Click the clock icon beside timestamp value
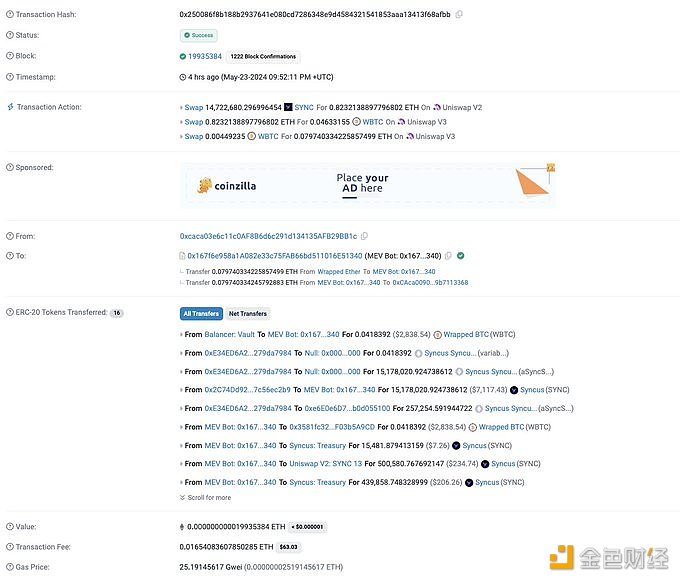Viewport: 680px width, 581px height. pos(183,77)
